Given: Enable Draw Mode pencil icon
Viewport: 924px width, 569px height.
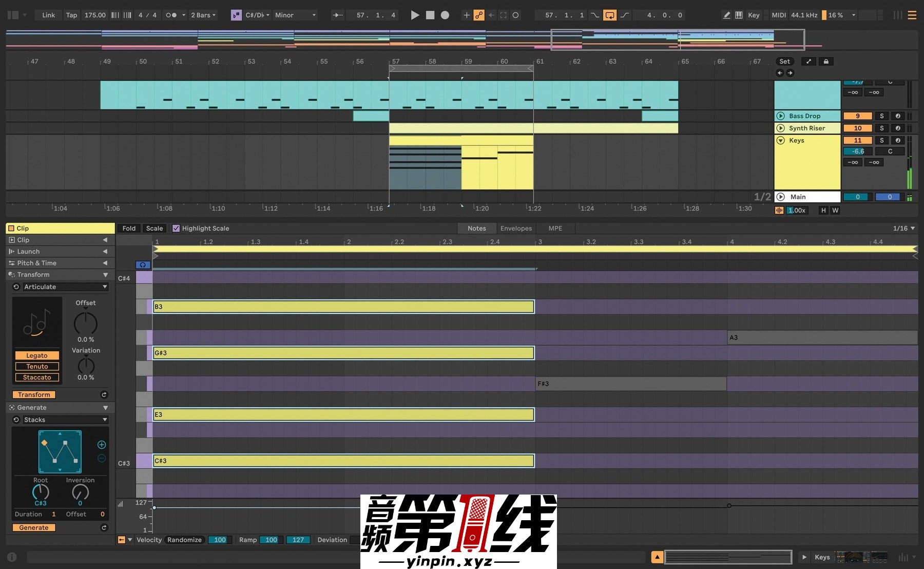Looking at the screenshot, I should 726,15.
